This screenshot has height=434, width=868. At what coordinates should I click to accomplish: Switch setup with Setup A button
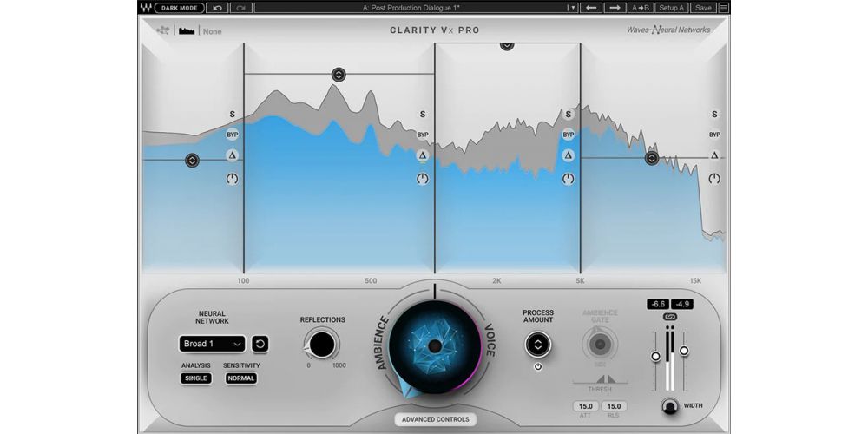click(672, 8)
